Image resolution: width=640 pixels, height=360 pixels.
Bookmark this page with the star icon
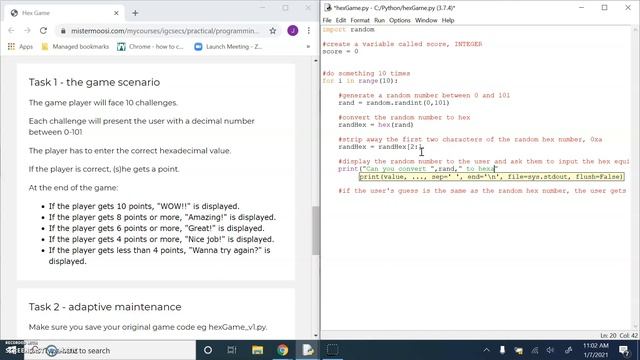coord(273,31)
